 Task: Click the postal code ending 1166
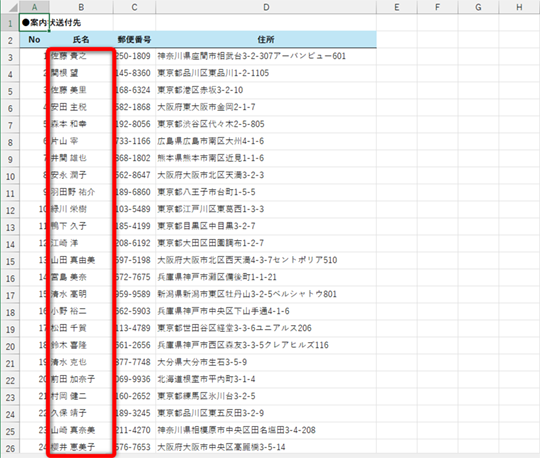pos(134,142)
